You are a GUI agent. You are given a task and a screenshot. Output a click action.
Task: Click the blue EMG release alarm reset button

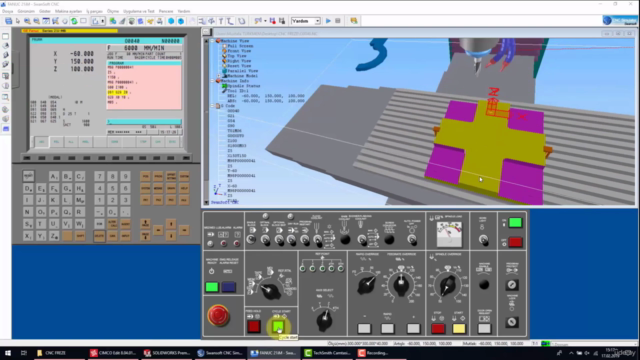pos(228,287)
